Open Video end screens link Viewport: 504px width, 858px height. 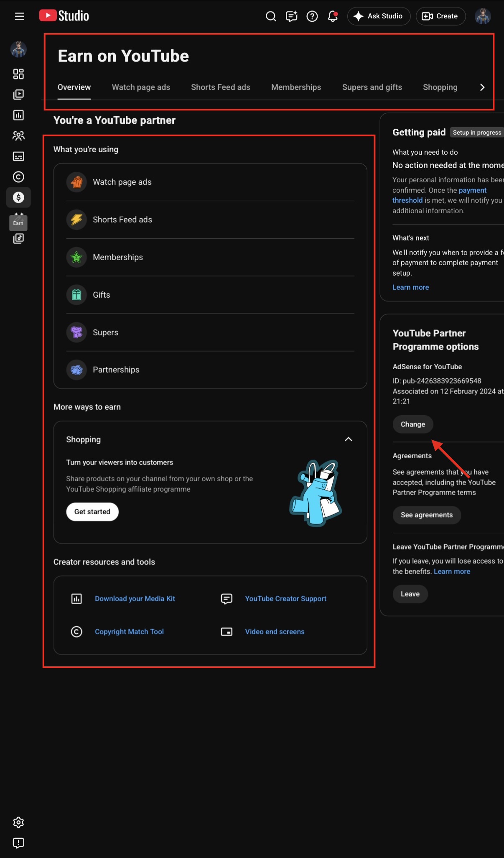275,632
